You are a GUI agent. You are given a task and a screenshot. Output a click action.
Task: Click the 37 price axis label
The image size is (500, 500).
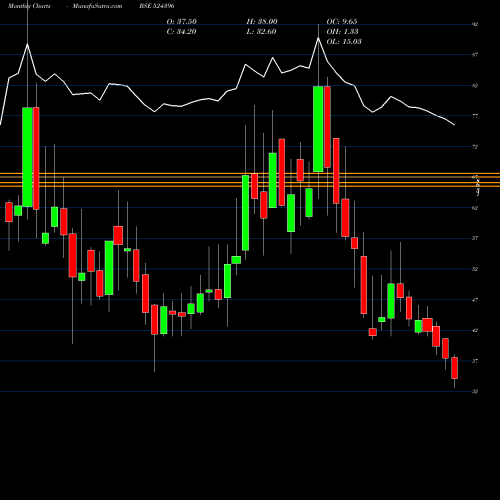(475, 361)
